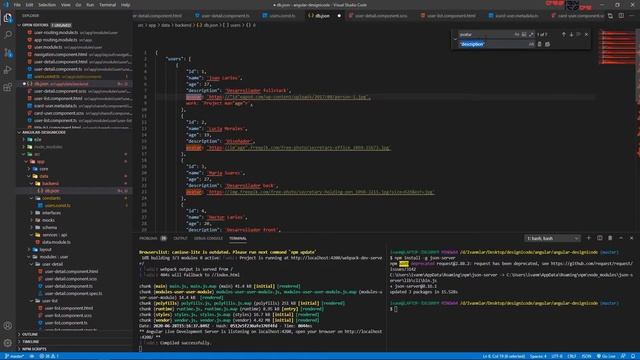Toggle Use Regular Expression in find field

click(x=531, y=35)
